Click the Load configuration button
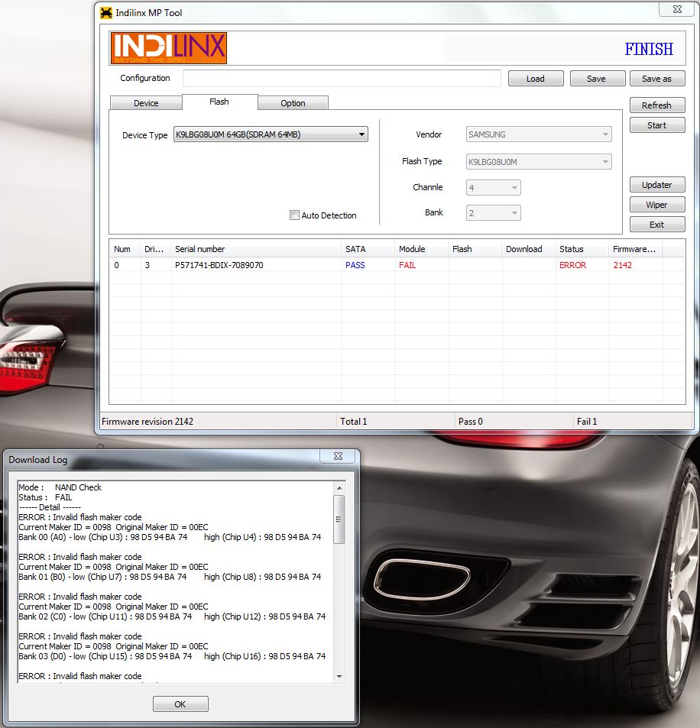Screen dimensions: 700x728 pos(536,79)
